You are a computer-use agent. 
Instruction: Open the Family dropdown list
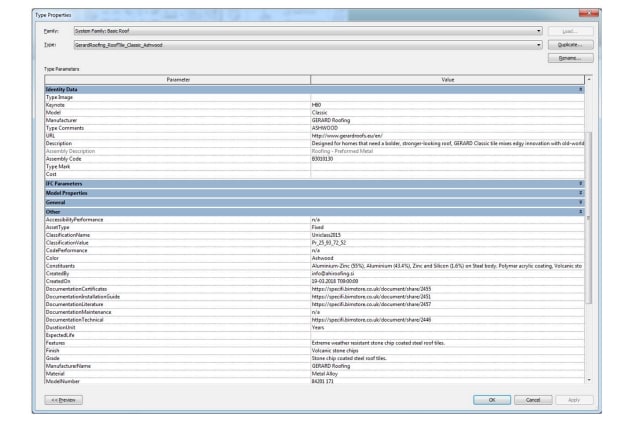click(x=538, y=31)
